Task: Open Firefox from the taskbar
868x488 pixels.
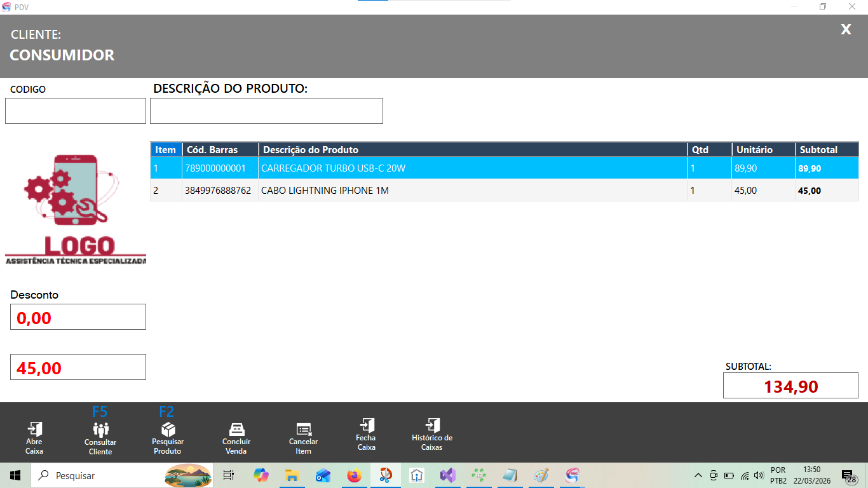Action: (355, 475)
